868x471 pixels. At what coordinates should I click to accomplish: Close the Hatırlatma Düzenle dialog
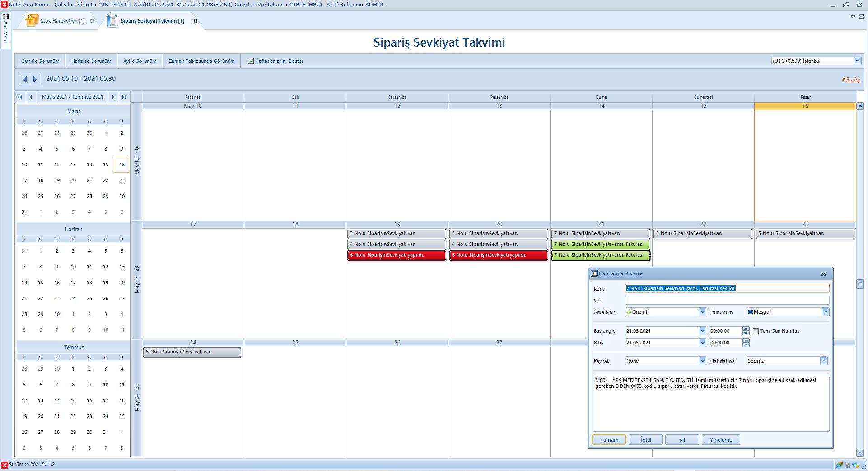[x=823, y=273]
